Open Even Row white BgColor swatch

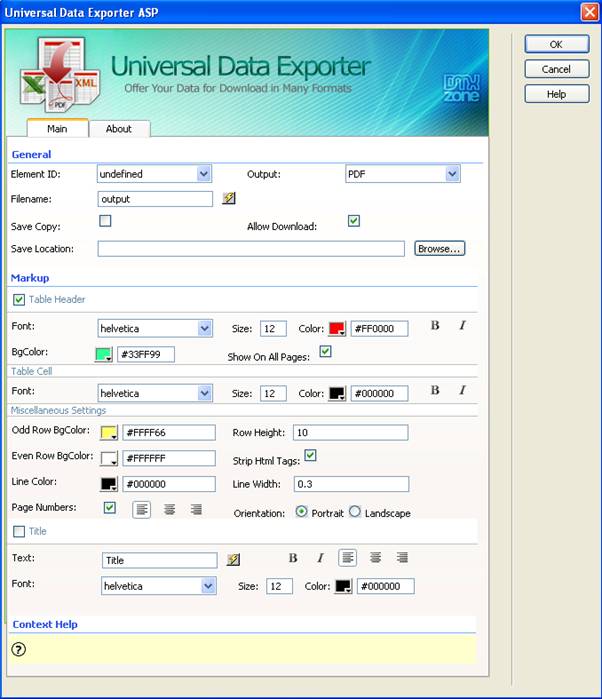109,458
